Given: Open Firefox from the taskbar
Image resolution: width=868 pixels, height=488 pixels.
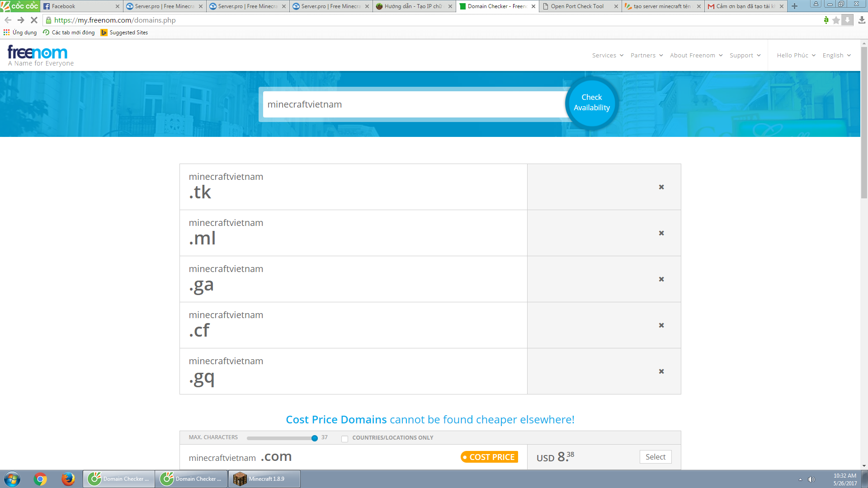Looking at the screenshot, I should (x=68, y=479).
